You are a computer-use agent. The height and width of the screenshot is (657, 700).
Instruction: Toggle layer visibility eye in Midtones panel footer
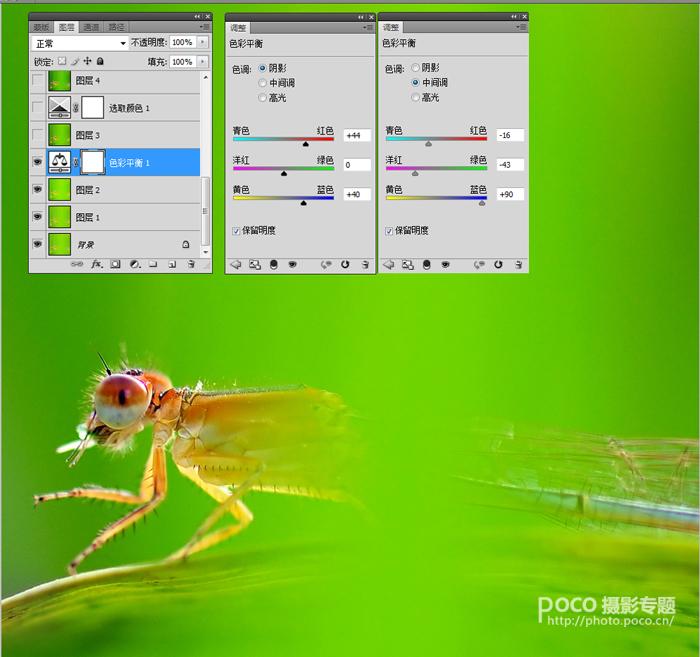(x=446, y=265)
